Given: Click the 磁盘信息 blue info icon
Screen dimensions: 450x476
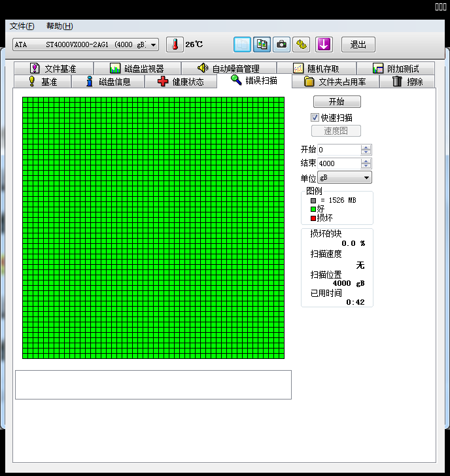Looking at the screenshot, I should tap(89, 81).
